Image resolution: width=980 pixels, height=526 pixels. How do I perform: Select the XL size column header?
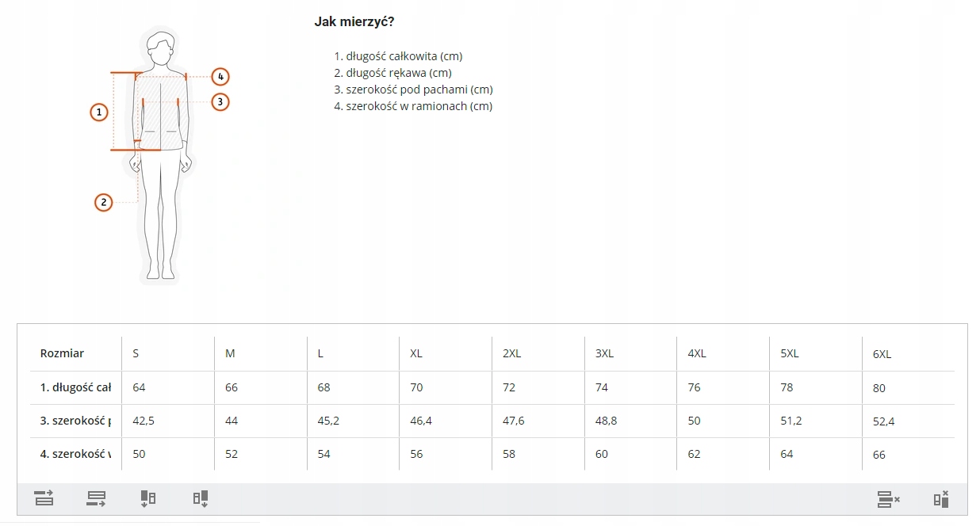click(x=416, y=353)
